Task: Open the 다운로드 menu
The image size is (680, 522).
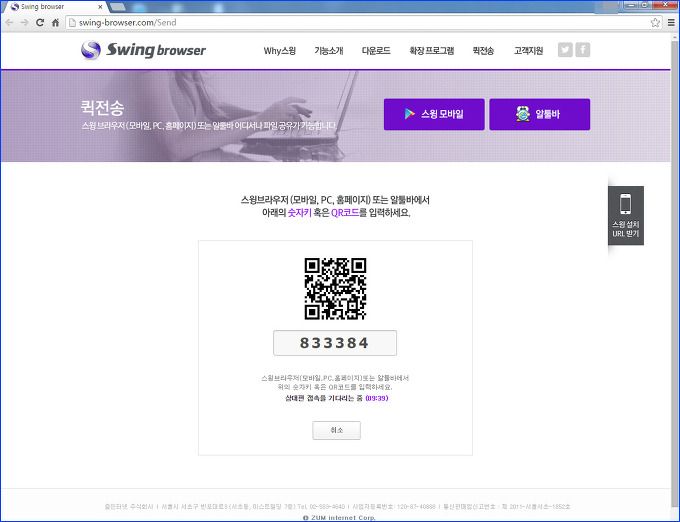Action: [376, 51]
